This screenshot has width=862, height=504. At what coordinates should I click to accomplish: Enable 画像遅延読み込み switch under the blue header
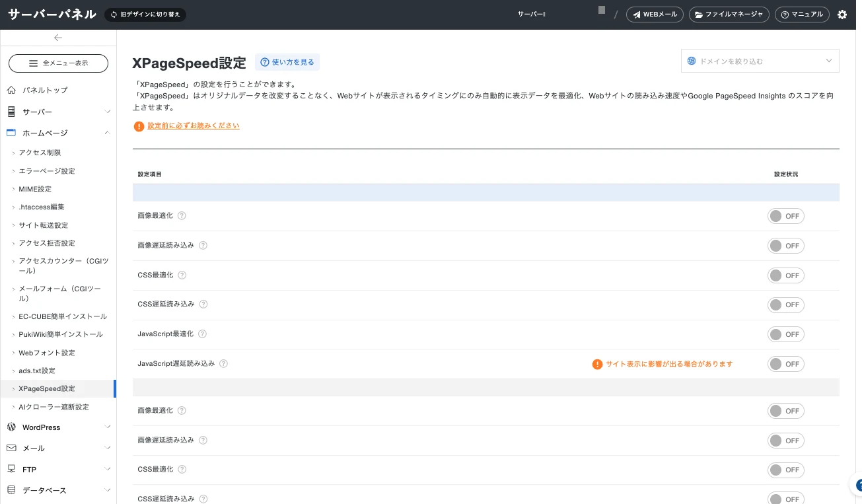[785, 246]
